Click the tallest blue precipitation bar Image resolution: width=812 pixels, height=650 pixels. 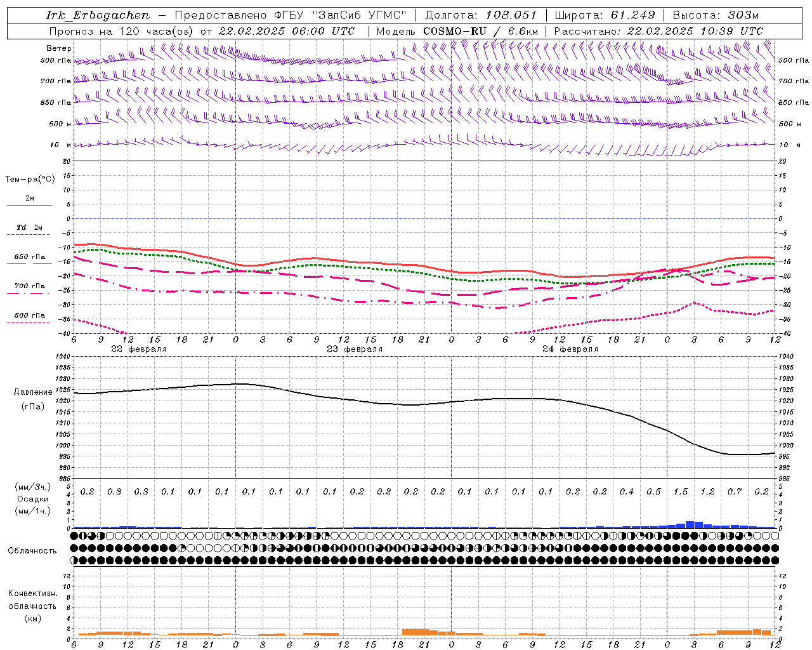690,525
